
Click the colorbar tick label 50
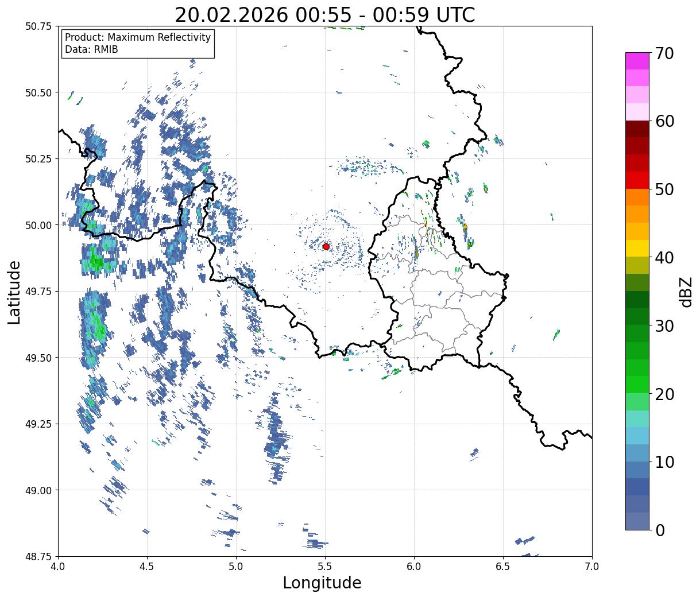tap(664, 189)
